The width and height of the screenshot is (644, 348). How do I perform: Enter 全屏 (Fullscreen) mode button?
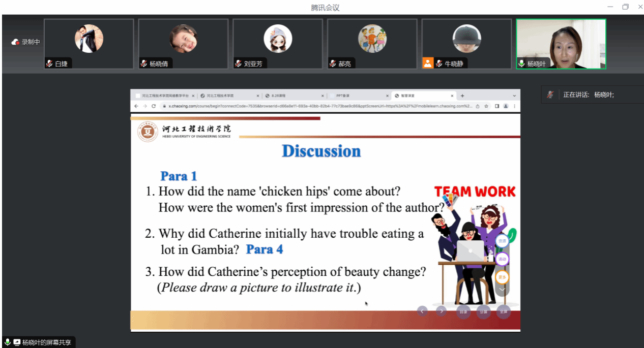[503, 312]
